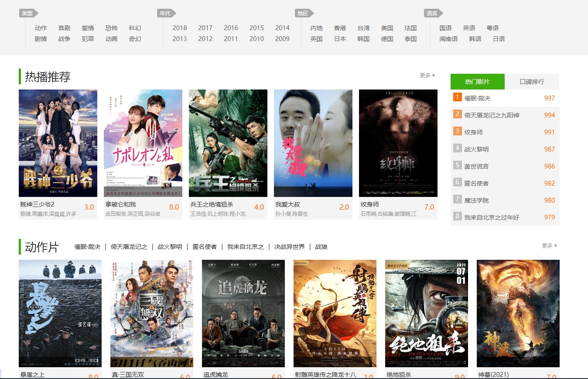Filter by region 泰国
This screenshot has width=588, height=379.
coord(411,39)
